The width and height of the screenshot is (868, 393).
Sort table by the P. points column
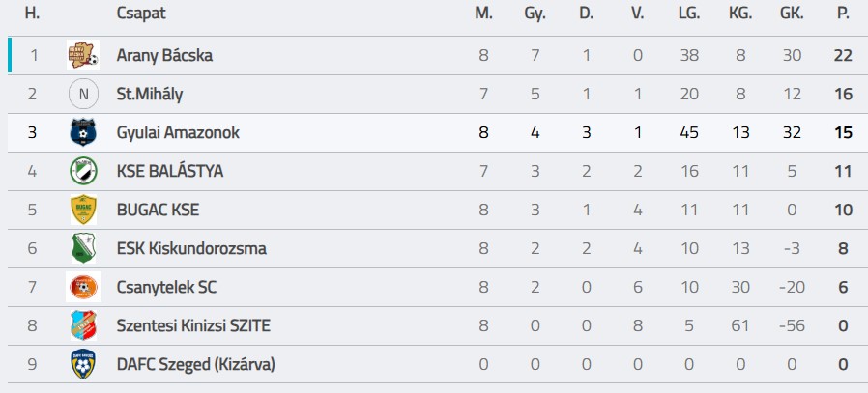(x=843, y=13)
